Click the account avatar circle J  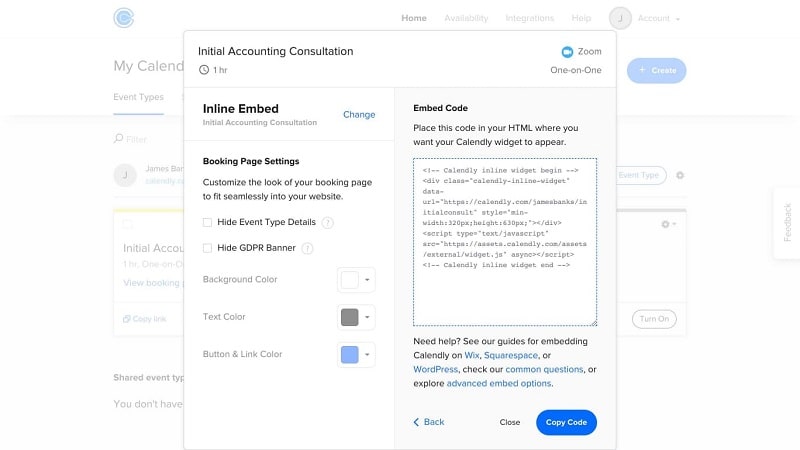620,18
